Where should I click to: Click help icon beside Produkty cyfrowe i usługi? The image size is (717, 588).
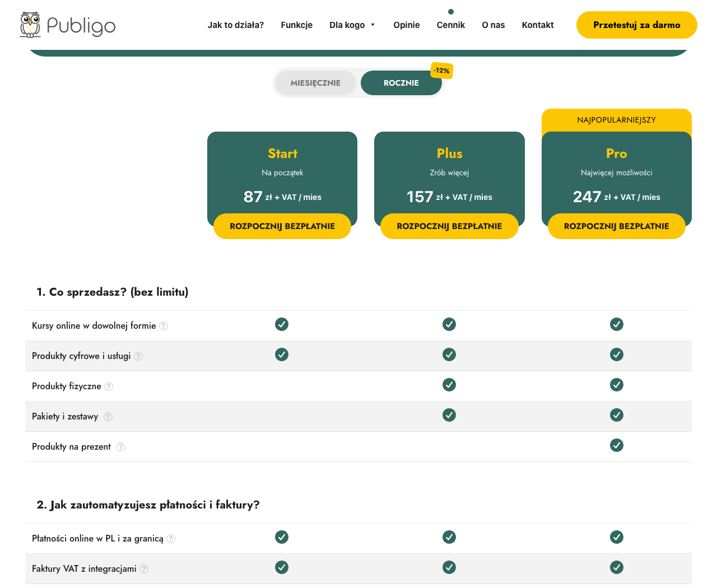click(138, 356)
